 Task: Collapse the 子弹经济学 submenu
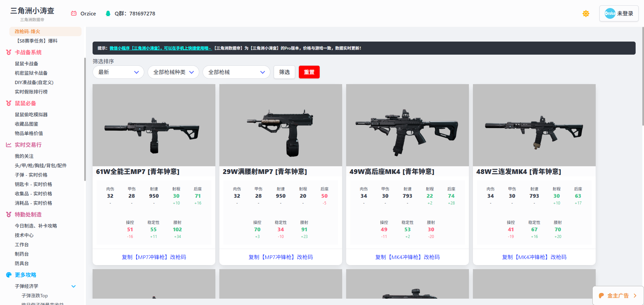pyautogui.click(x=73, y=286)
